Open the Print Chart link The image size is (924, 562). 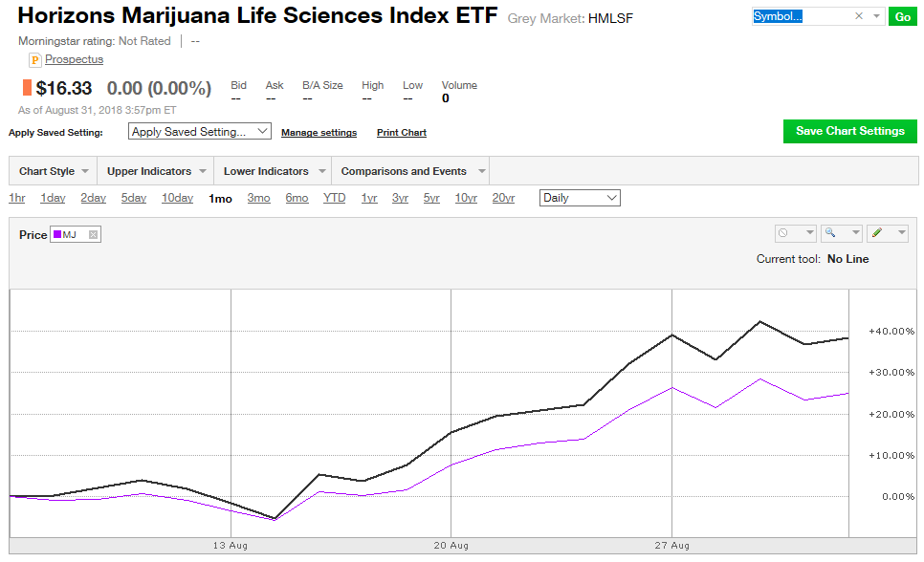(401, 131)
